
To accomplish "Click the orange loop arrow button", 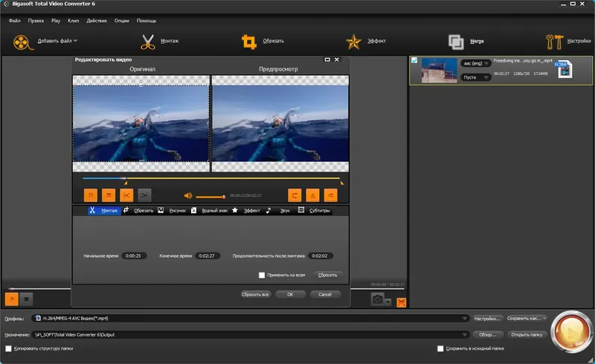I will 295,195.
